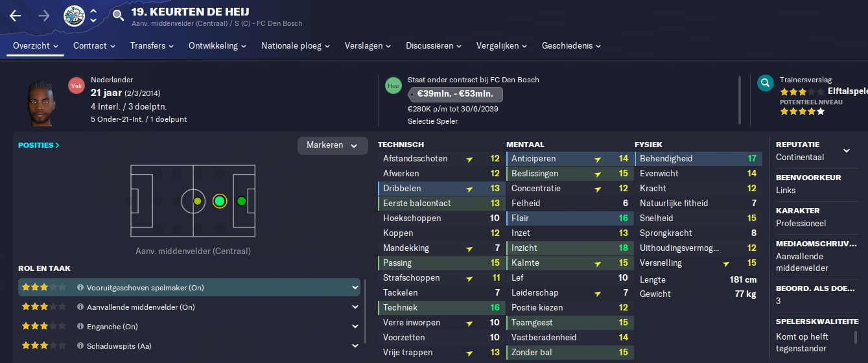Viewport: 868px width, 363px height.
Task: Select the central attacking midfielder position dot
Action: pos(220,201)
